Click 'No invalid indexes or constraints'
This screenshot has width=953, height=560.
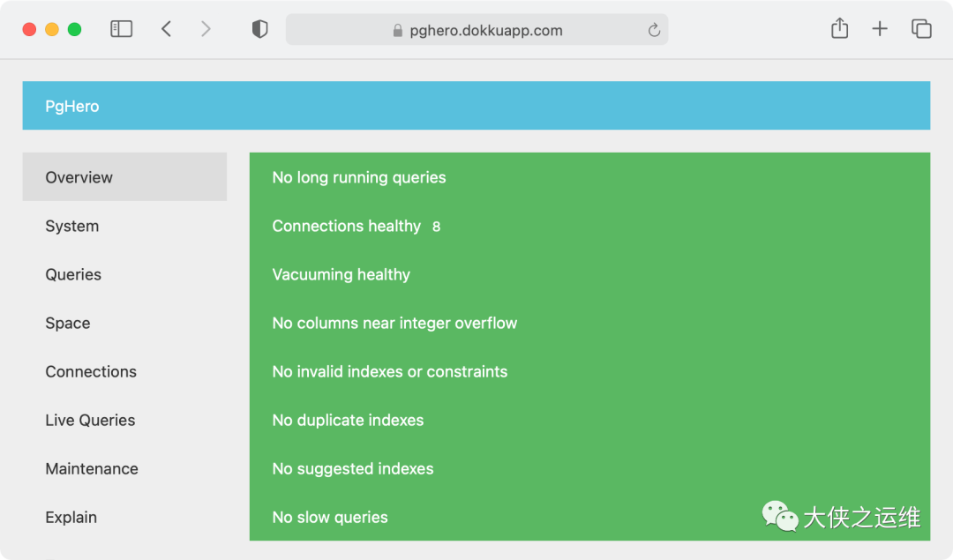tap(390, 371)
